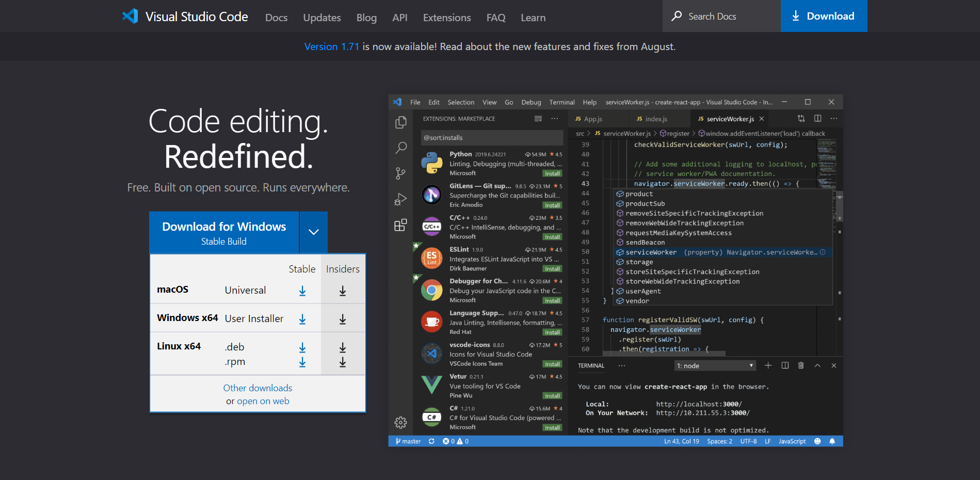Viewport: 980px width, 480px height.
Task: Click the split editor icon
Action: click(817, 119)
